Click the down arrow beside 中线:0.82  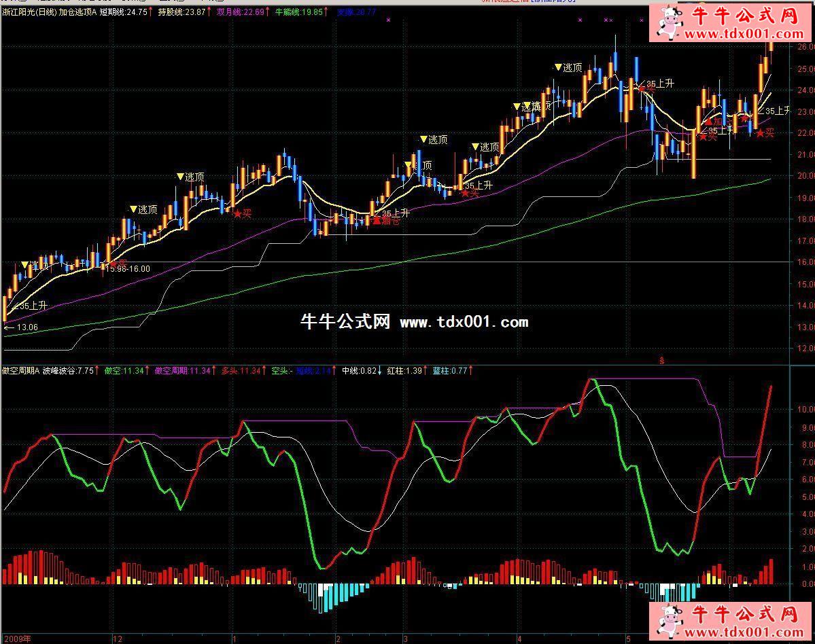point(380,371)
